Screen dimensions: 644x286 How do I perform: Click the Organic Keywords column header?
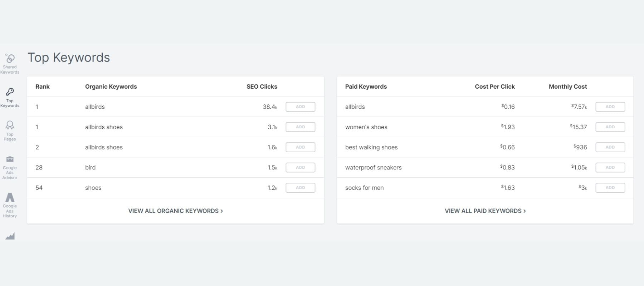click(111, 87)
